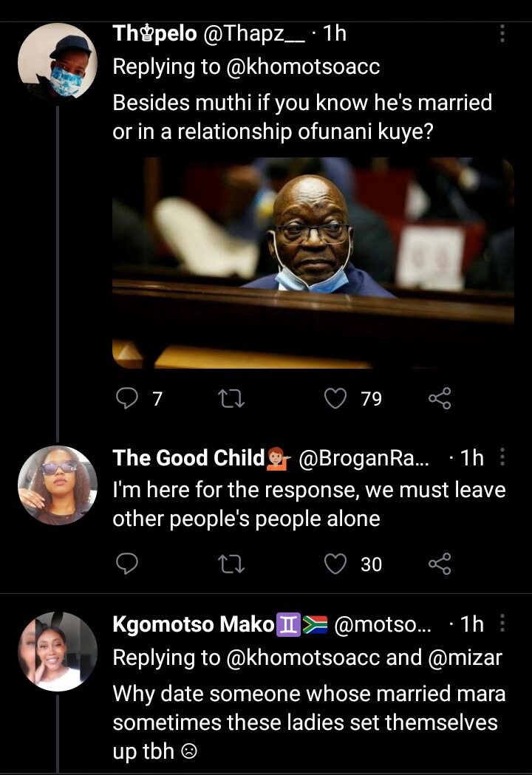The width and height of the screenshot is (532, 775).
Task: Open The Good Child's profile avatar
Action: 58,485
